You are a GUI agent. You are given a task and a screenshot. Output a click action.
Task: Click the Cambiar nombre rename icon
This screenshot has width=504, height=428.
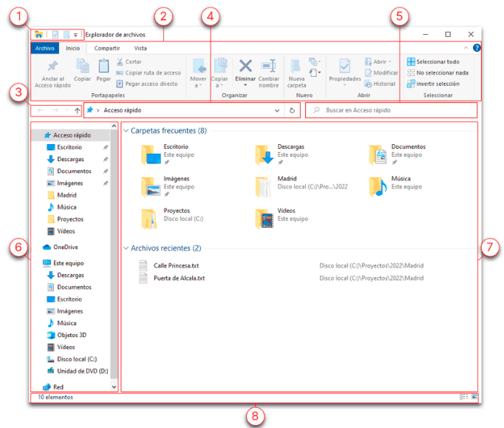tap(269, 67)
